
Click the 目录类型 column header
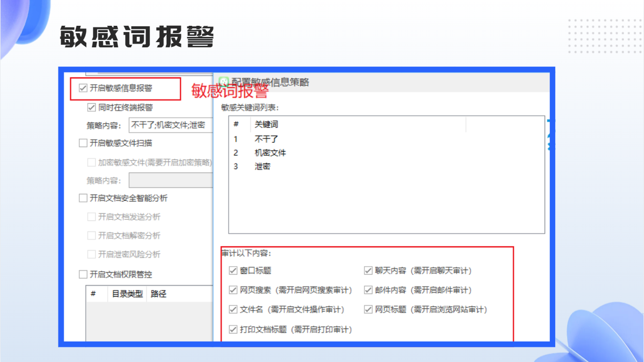tap(127, 294)
